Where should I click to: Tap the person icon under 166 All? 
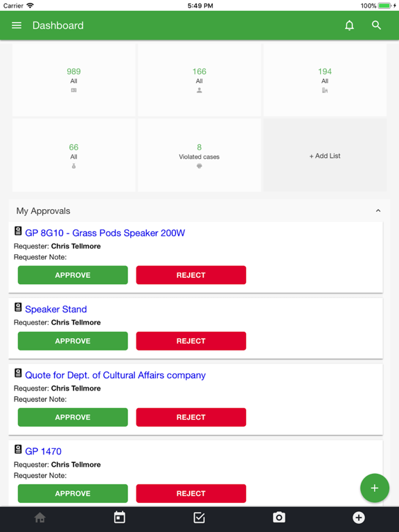tap(199, 90)
